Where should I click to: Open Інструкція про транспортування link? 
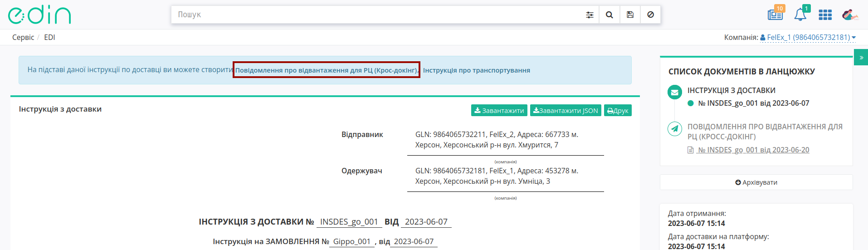tap(476, 70)
